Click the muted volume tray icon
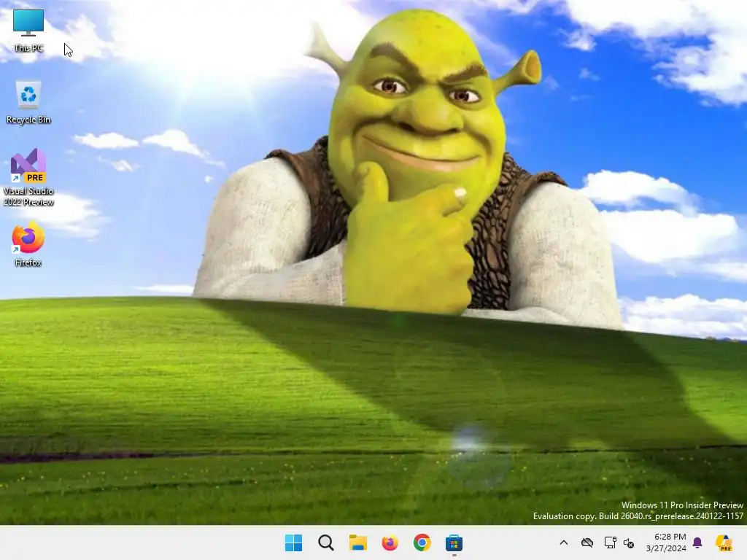This screenshot has height=560, width=747. (629, 542)
